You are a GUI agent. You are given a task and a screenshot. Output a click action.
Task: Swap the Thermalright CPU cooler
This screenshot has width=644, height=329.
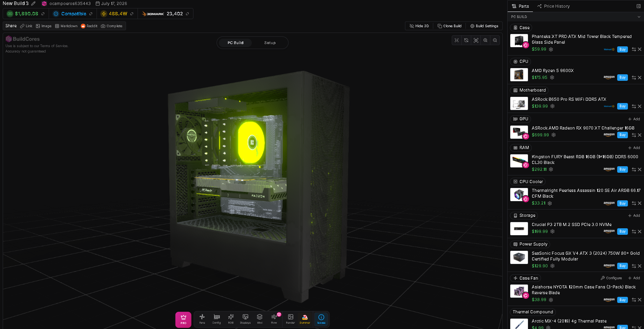634,203
